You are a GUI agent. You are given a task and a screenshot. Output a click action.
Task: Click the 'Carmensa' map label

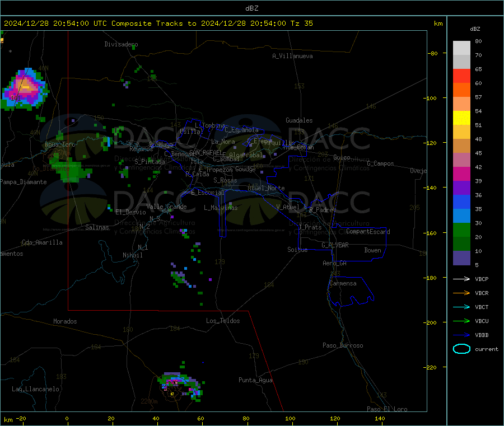tap(343, 283)
